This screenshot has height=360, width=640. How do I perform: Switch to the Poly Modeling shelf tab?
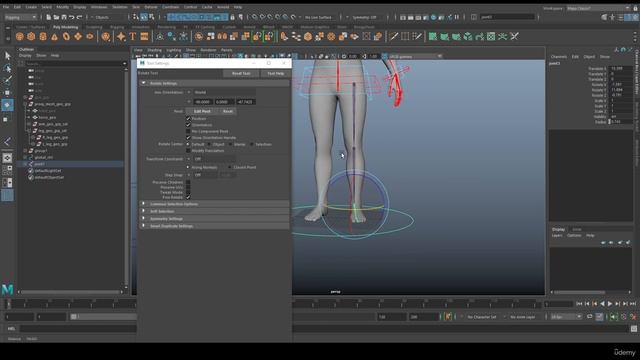(x=66, y=27)
